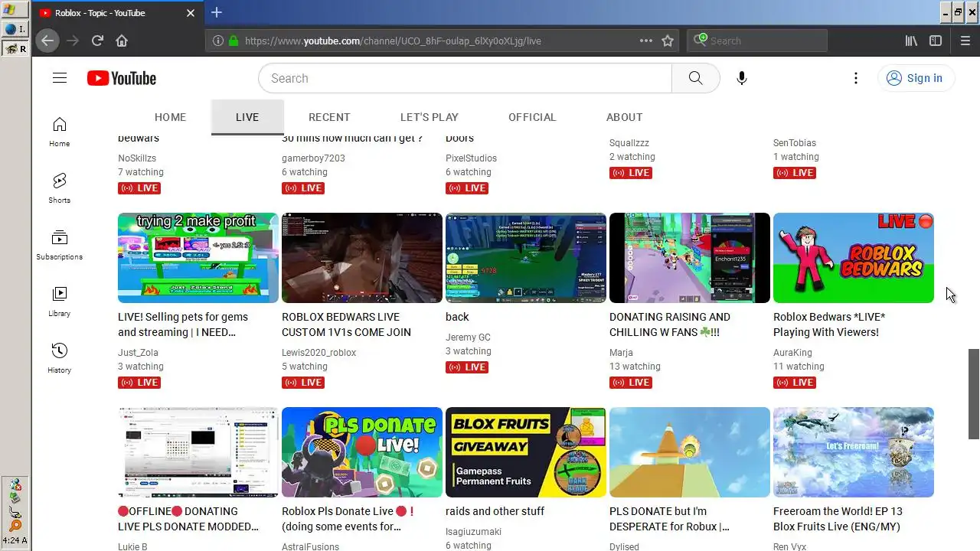Image resolution: width=980 pixels, height=551 pixels.
Task: Open BLOX FRUITS GIVEAWAY thumbnail
Action: [526, 452]
